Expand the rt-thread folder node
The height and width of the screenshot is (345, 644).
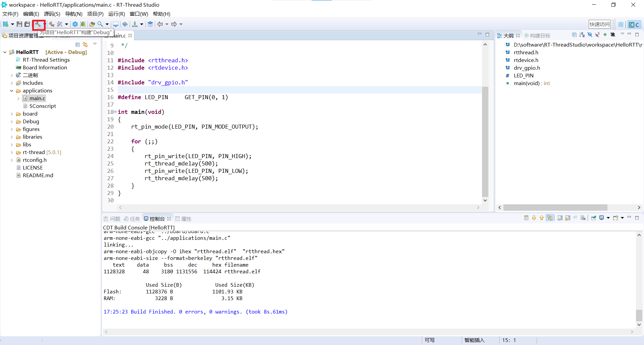pos(12,152)
